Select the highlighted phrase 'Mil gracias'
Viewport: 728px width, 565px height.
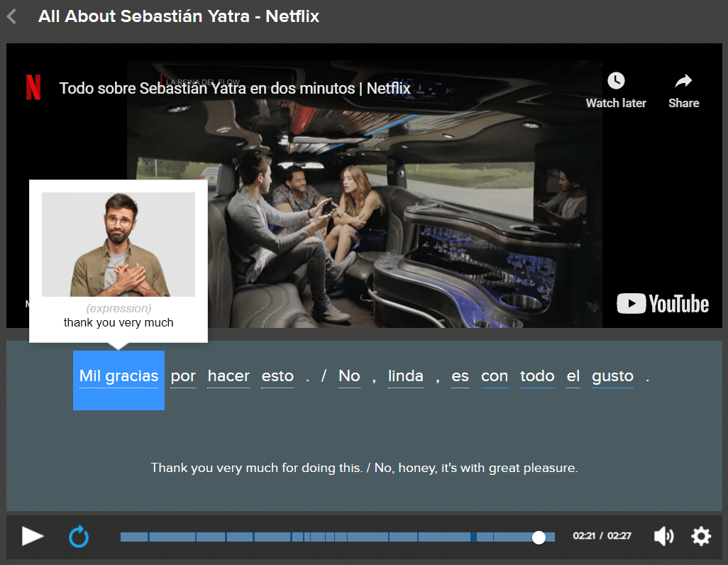[118, 376]
